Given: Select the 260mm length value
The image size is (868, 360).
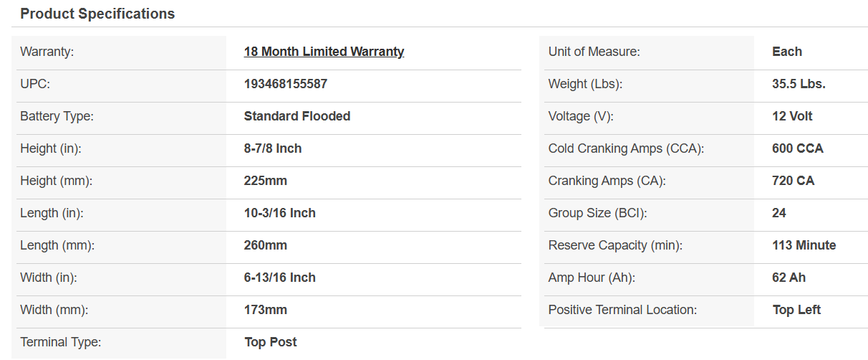Looking at the screenshot, I should pyautogui.click(x=266, y=245).
